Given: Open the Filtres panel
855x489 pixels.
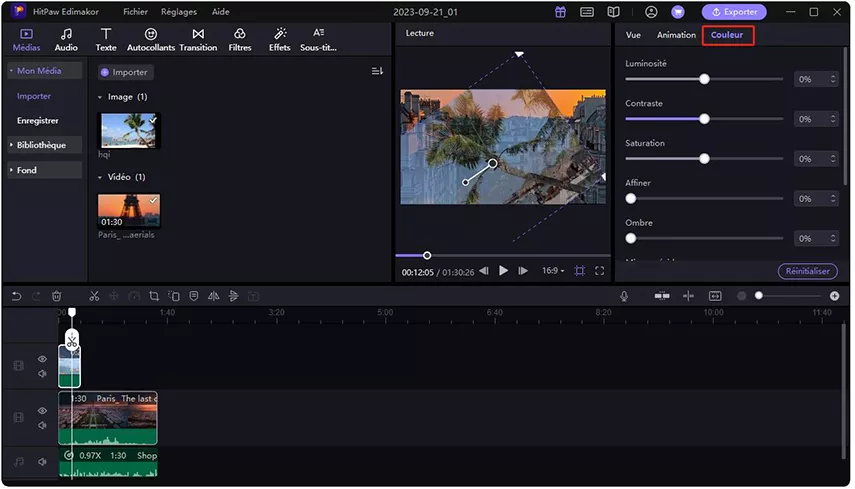Looking at the screenshot, I should [x=239, y=40].
